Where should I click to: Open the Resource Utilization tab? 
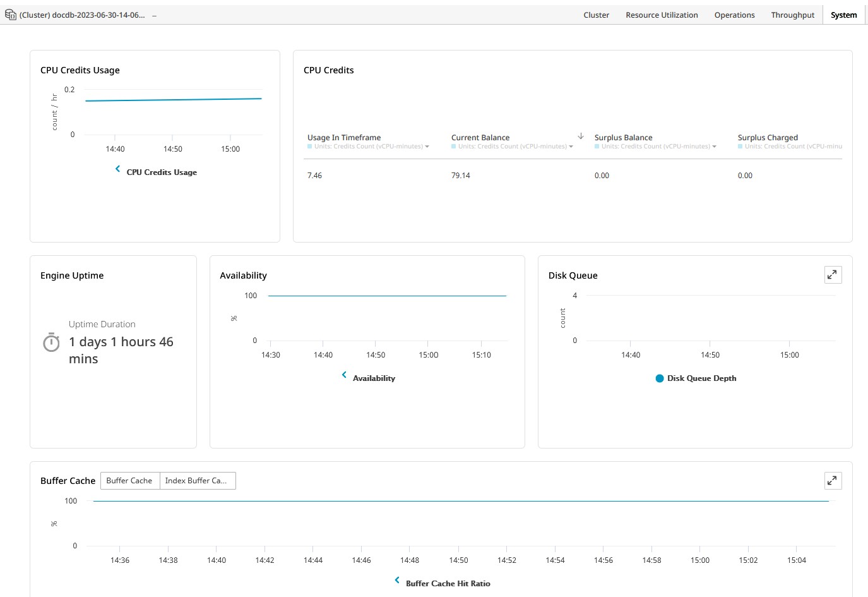[x=662, y=15]
